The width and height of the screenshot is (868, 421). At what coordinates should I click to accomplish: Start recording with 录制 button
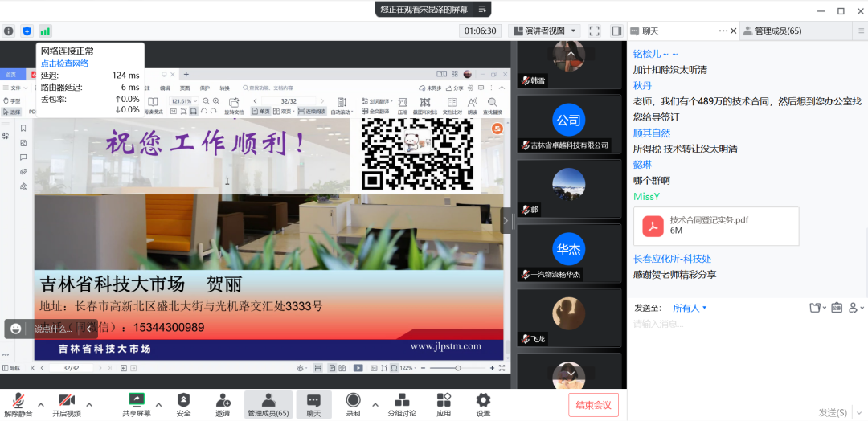pos(353,405)
